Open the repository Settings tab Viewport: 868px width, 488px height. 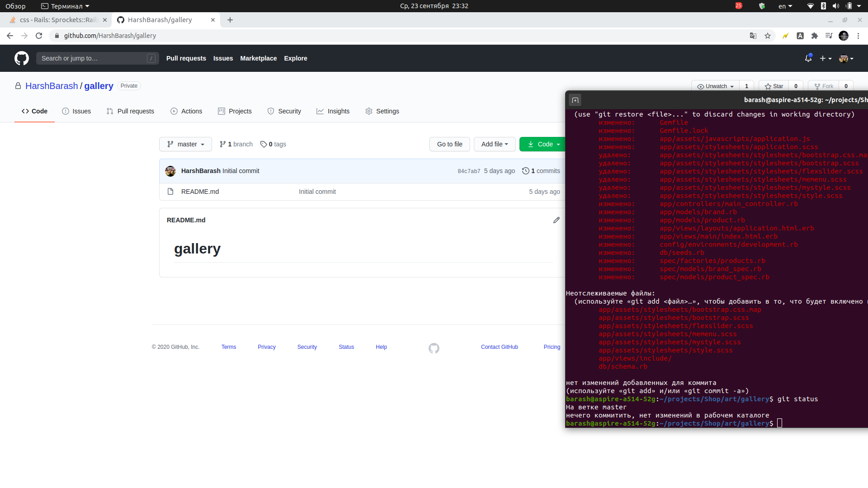382,111
